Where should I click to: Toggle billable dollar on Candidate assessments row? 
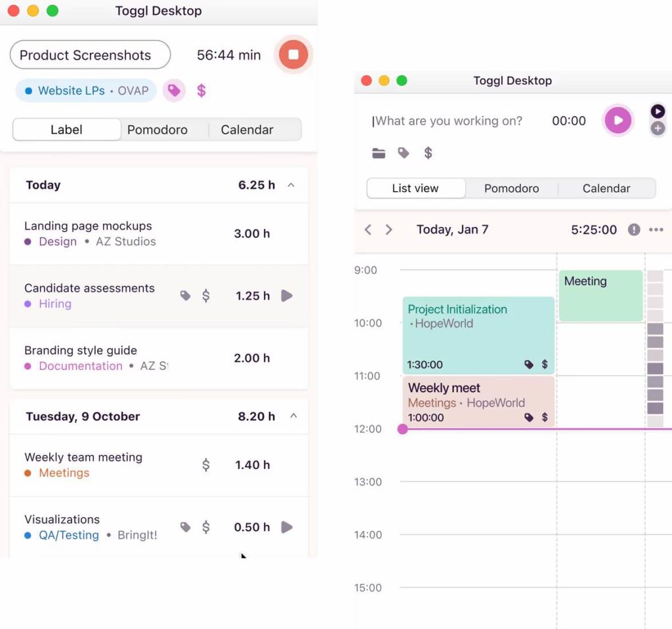click(x=206, y=296)
